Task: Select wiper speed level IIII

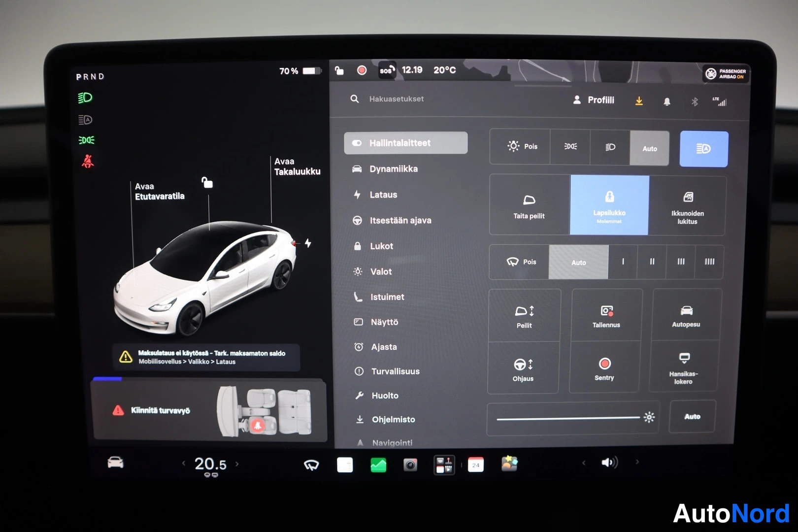Action: click(x=709, y=262)
